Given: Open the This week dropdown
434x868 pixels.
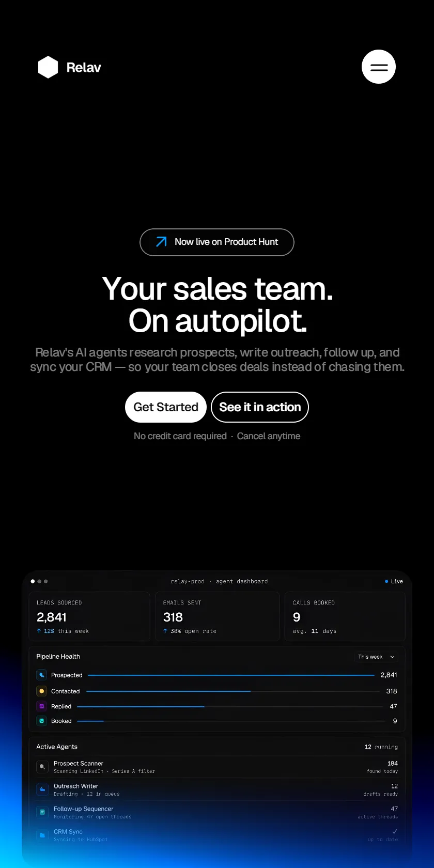Looking at the screenshot, I should 376,657.
